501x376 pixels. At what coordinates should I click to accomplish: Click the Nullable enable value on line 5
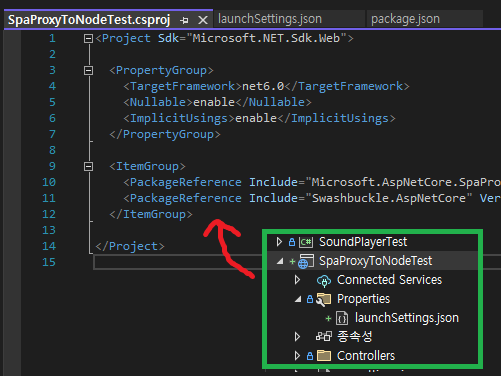[x=214, y=102]
